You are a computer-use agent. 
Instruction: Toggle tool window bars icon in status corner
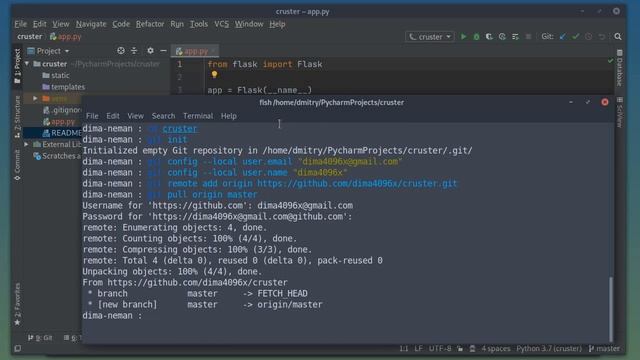18,349
